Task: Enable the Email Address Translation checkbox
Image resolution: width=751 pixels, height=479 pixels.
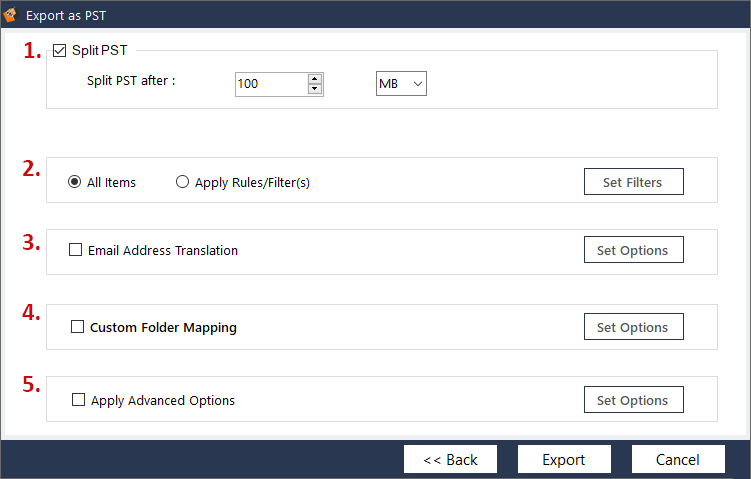Action: click(76, 250)
